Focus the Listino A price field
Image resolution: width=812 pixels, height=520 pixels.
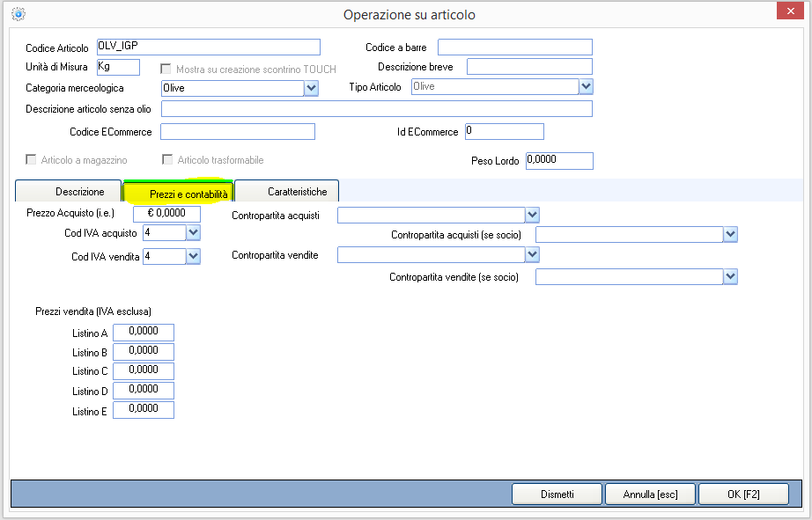(x=144, y=333)
